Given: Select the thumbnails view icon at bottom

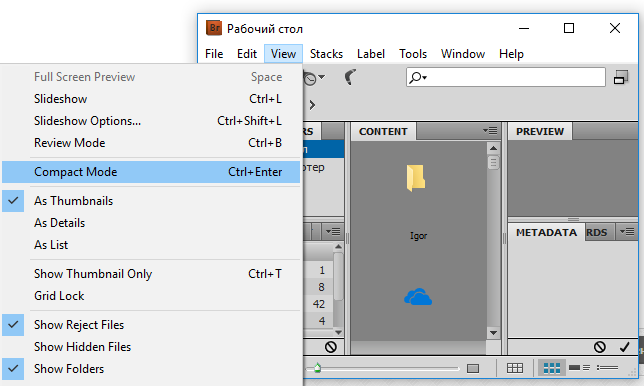Looking at the screenshot, I should (x=552, y=368).
